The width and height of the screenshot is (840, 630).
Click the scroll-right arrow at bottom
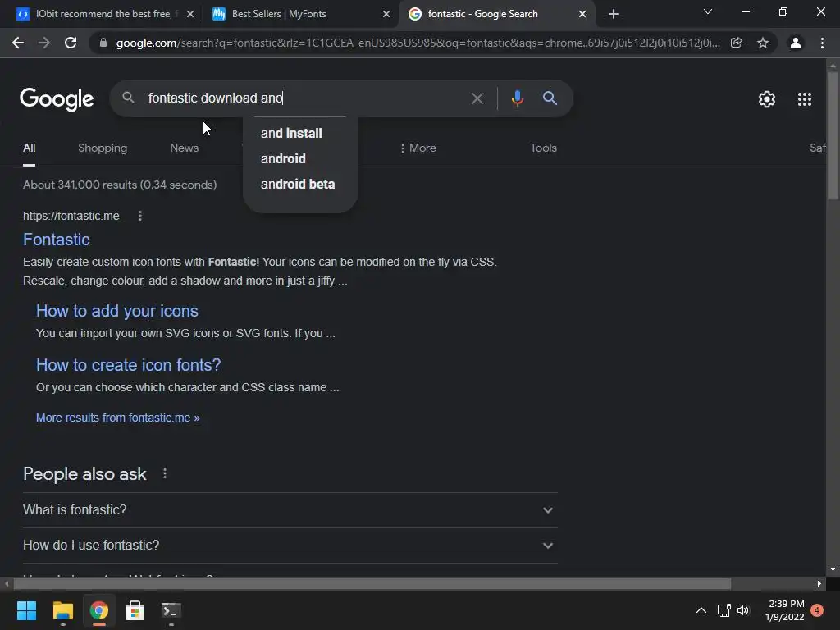coord(819,583)
